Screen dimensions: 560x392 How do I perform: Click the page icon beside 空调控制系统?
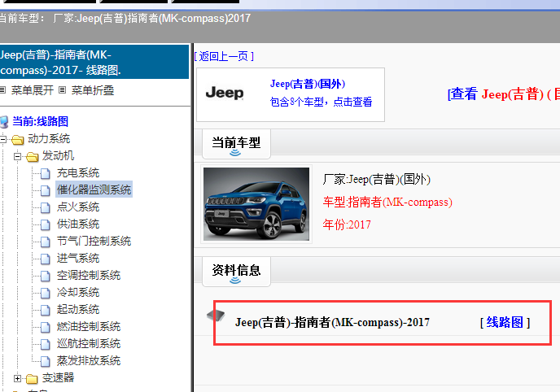pyautogui.click(x=46, y=276)
